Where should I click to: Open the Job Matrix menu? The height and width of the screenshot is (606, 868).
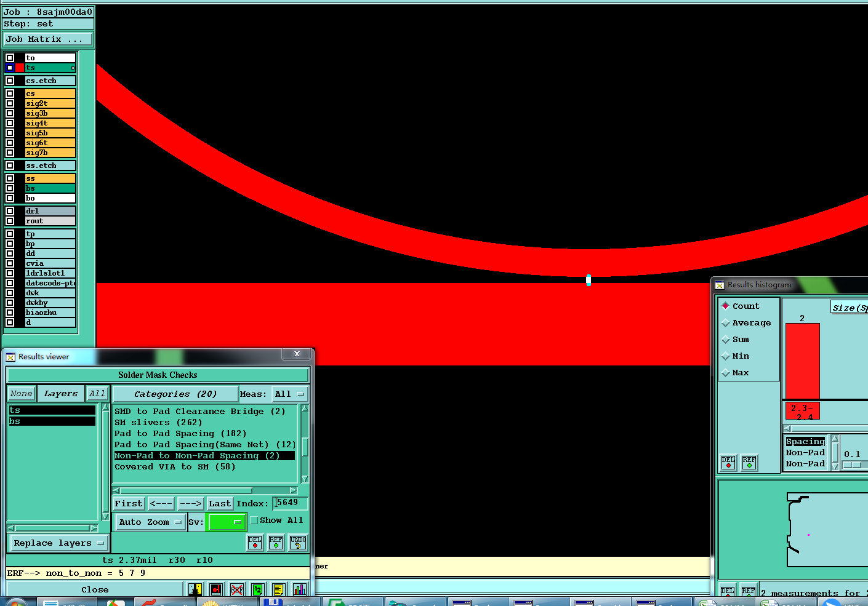48,39
